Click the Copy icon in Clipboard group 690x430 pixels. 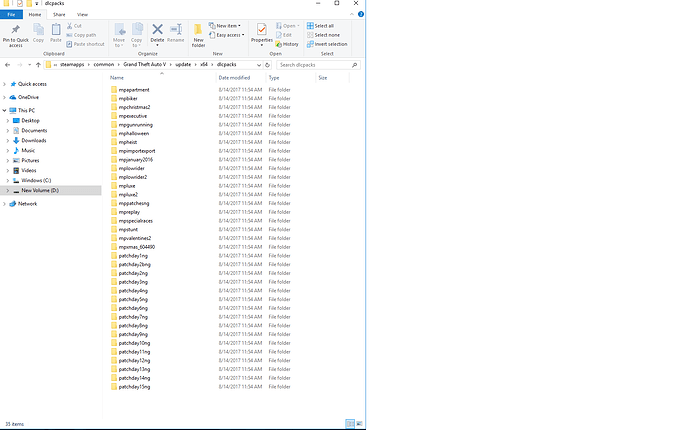pyautogui.click(x=38, y=30)
